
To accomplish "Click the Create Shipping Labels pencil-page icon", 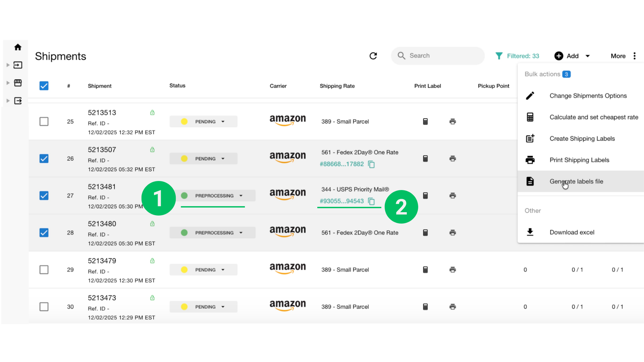I will 530,138.
